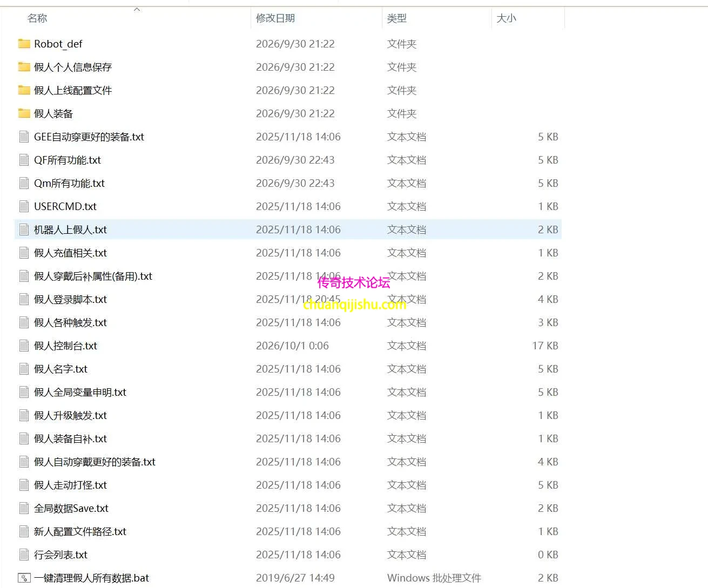Select the file name 假人升级触发.txt

click(70, 415)
